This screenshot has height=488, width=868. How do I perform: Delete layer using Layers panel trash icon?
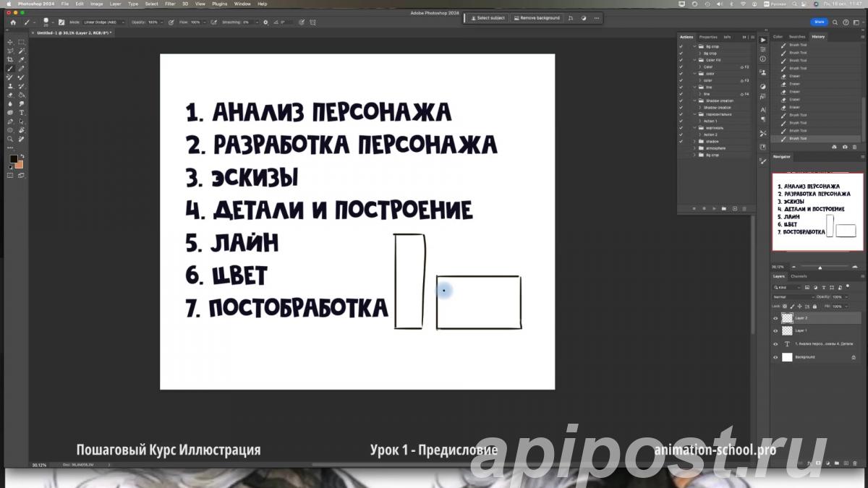point(855,463)
